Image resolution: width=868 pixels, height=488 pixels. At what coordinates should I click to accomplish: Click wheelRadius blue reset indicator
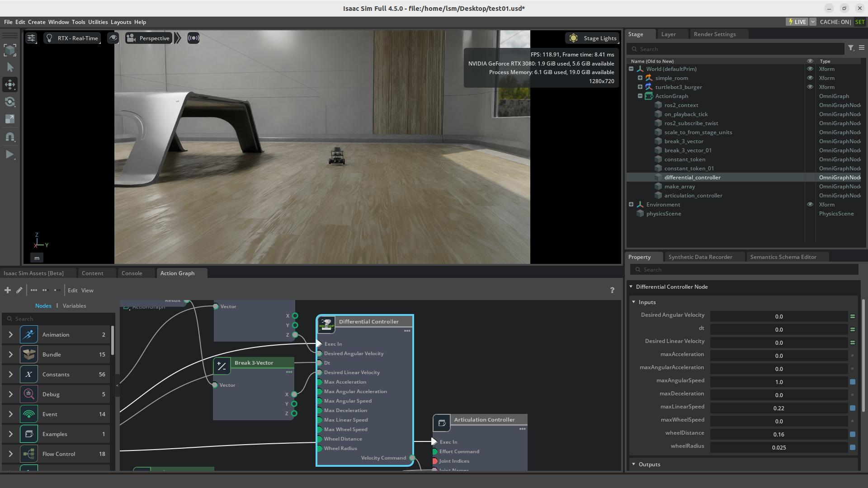coord(853,447)
